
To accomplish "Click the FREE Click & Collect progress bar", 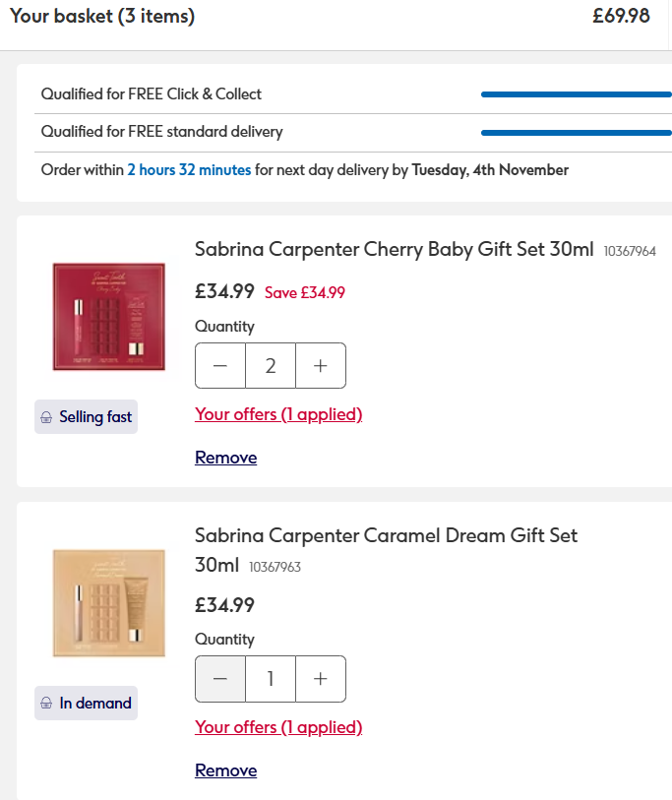I will coord(576,94).
